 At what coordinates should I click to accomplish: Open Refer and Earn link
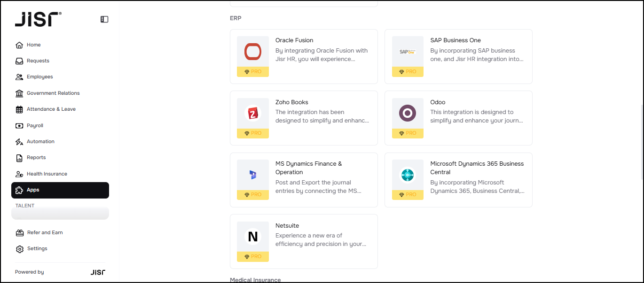point(45,233)
